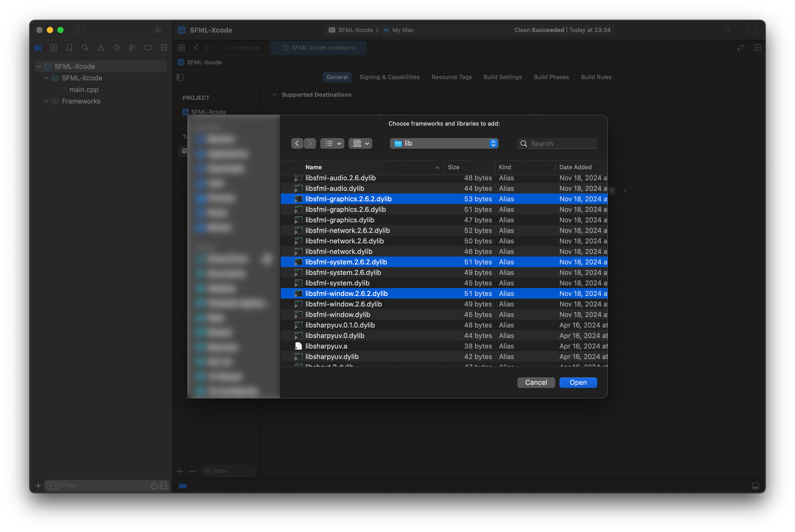Click the targets Filter field
The image size is (795, 532).
[x=229, y=471]
